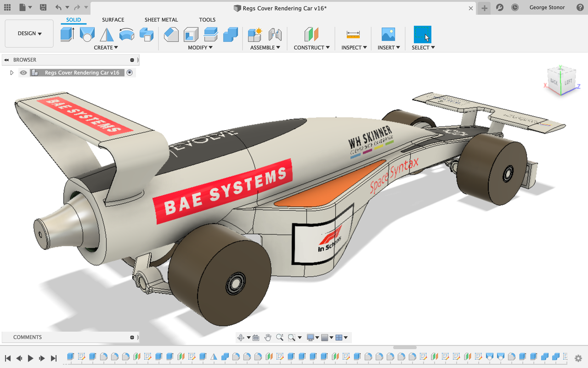This screenshot has width=588, height=368.
Task: Jump to the end of timeline
Action: coord(53,358)
